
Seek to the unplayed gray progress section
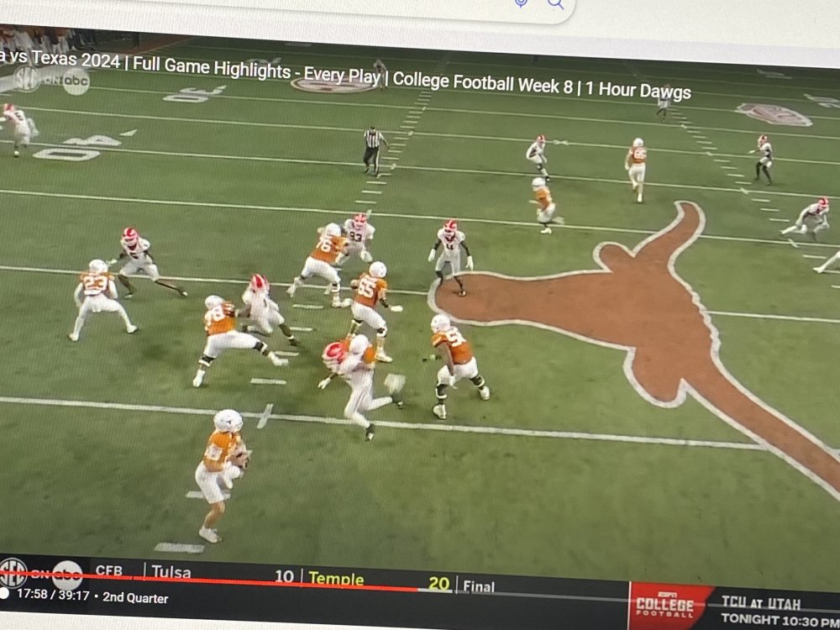click(521, 593)
